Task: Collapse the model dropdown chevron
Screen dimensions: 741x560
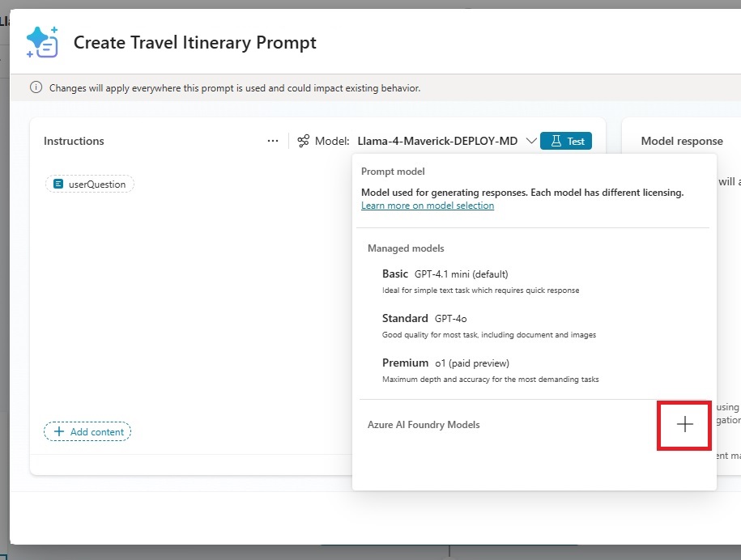Action: coord(530,141)
